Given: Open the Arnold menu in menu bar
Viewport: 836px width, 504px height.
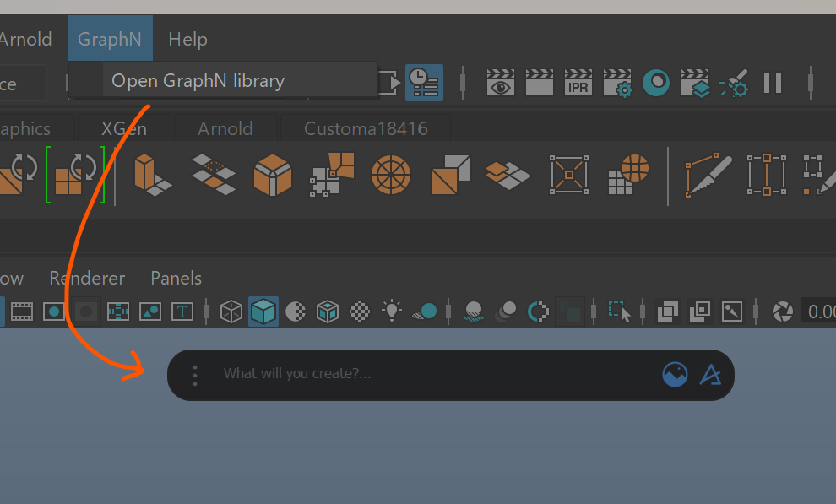Looking at the screenshot, I should coord(25,39).
